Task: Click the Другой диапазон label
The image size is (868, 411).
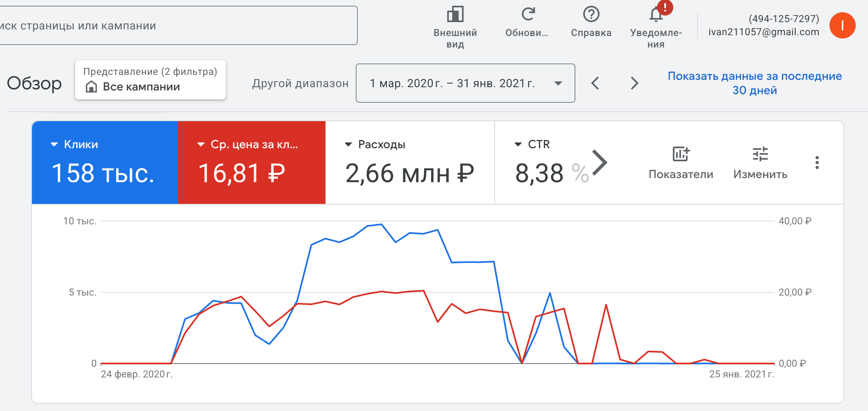Action: point(300,83)
